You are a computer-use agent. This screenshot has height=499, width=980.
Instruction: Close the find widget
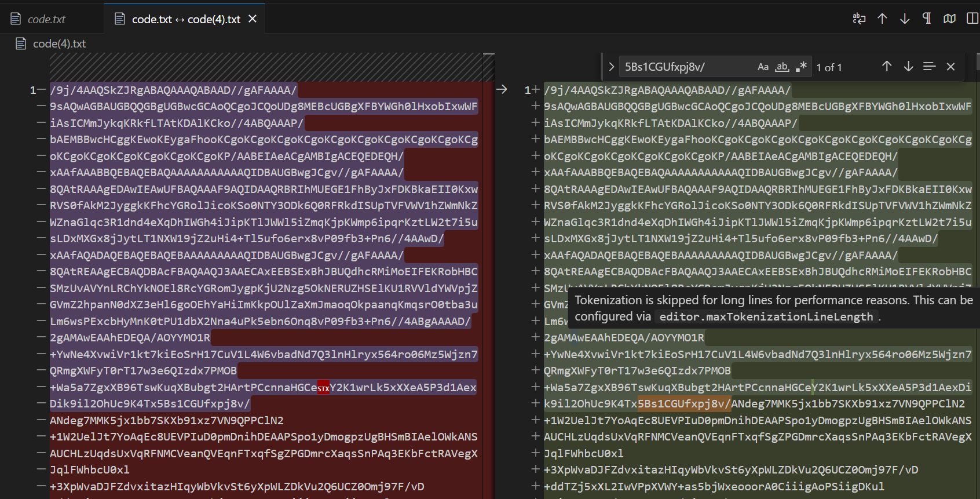coord(950,67)
